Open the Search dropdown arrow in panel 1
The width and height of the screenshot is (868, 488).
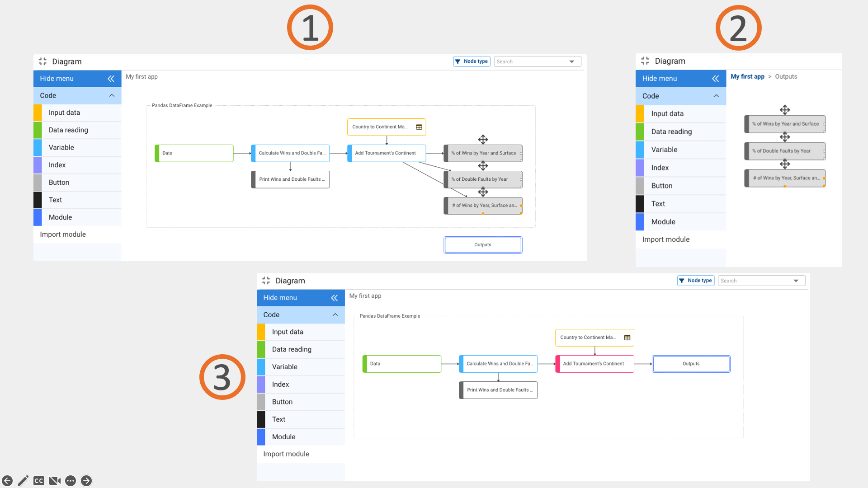[571, 61]
